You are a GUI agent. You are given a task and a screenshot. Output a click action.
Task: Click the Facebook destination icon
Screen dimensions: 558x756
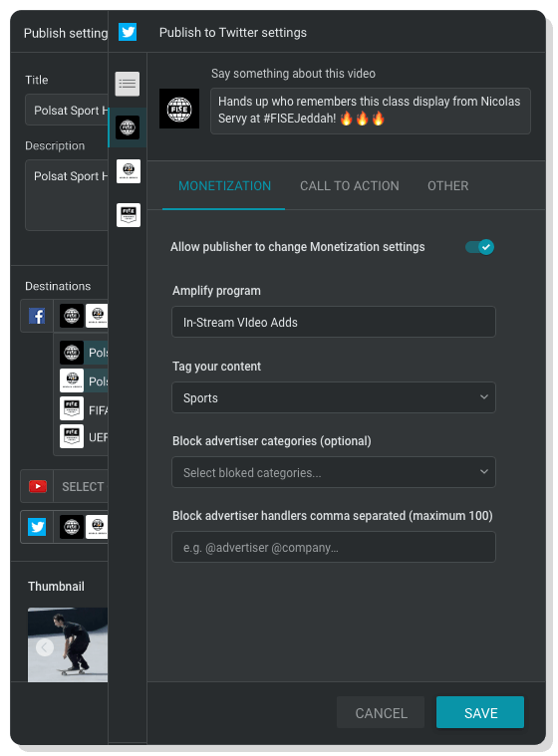37,317
